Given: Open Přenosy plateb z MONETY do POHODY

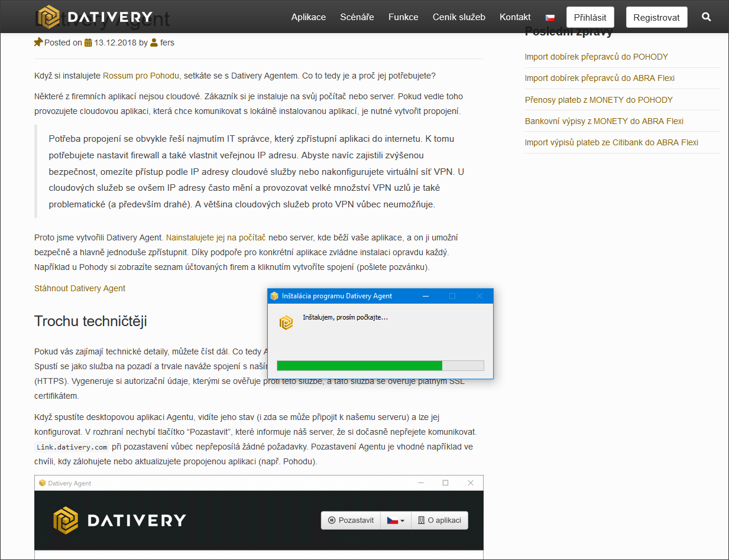Looking at the screenshot, I should tap(599, 100).
